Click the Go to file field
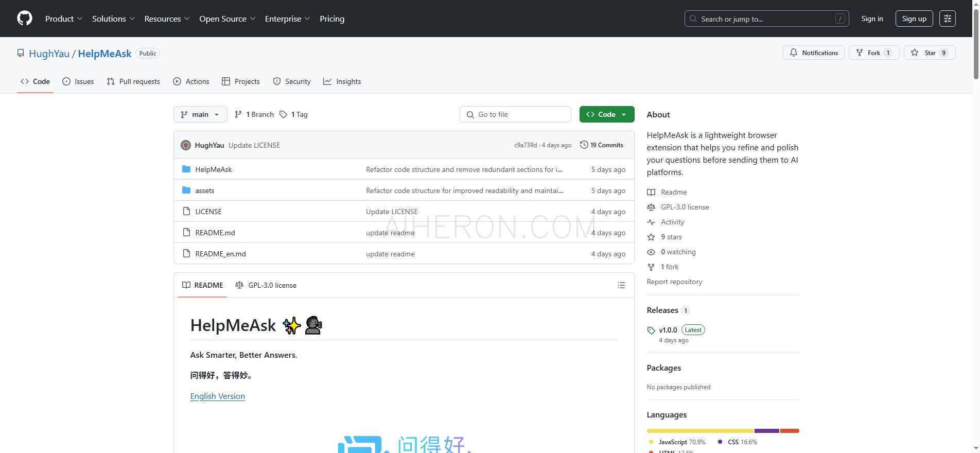 coord(515,114)
